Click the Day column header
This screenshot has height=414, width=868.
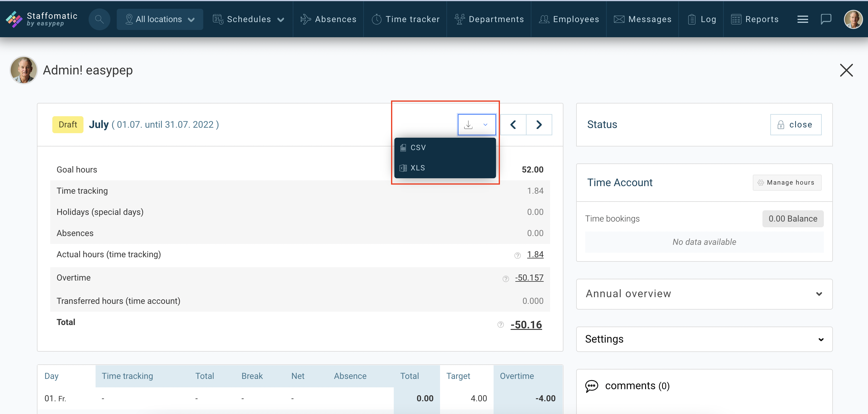click(51, 376)
